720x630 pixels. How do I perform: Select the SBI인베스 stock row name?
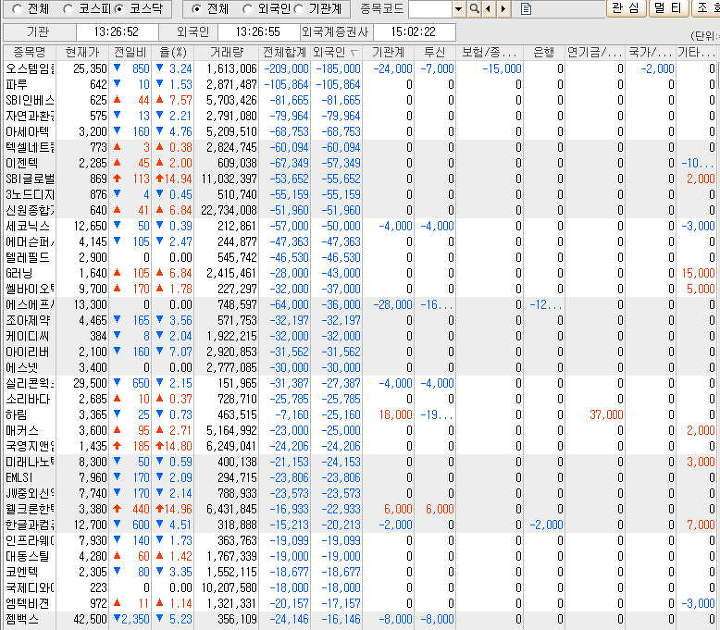pyautogui.click(x=30, y=100)
